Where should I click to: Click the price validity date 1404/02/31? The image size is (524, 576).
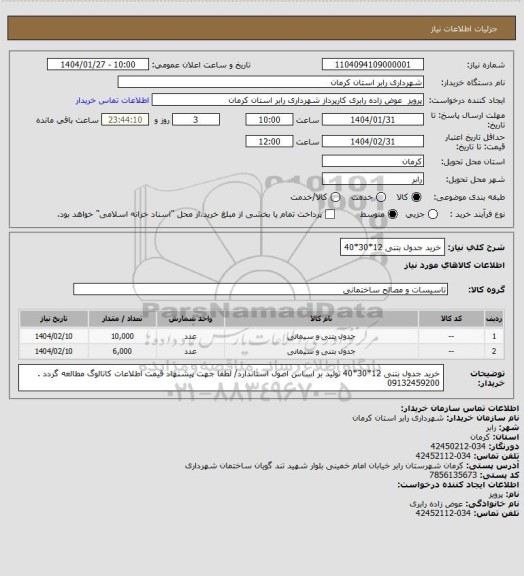[373, 141]
